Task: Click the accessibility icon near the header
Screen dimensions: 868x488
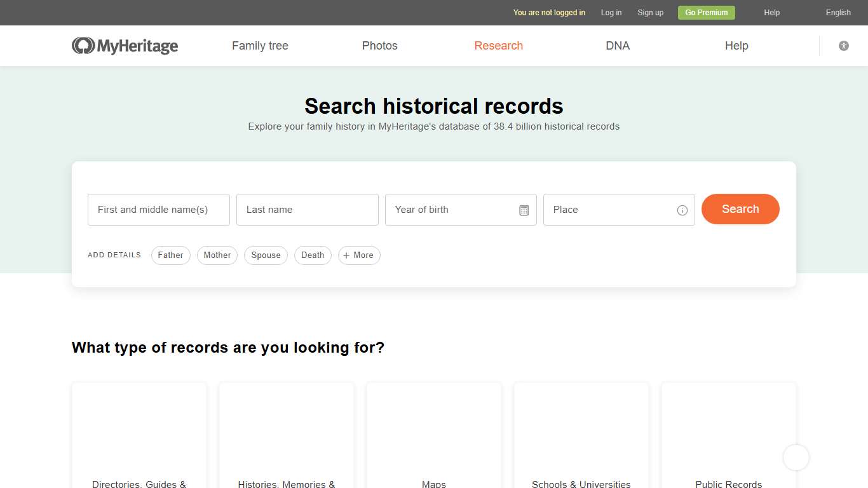Action: click(843, 45)
